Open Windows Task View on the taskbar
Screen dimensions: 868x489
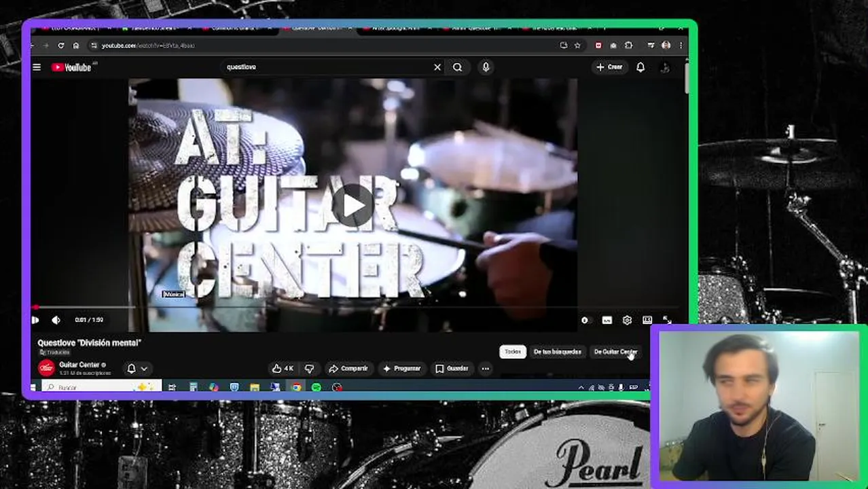173,387
